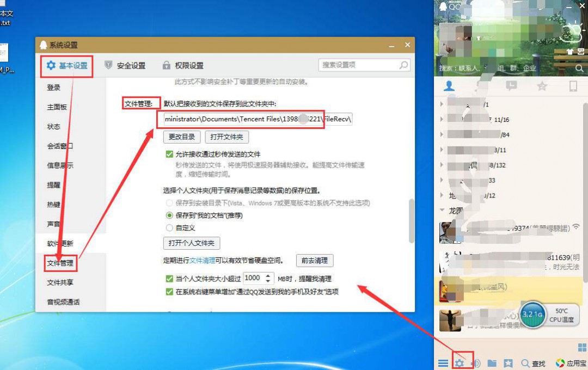588x370 pixels.
Task: Click the CPU温度 50°C widget
Action: tap(561, 315)
